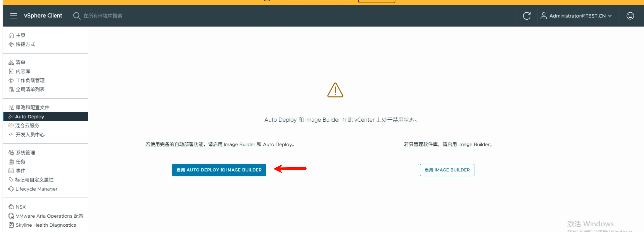Click the NSX sidebar icon
This screenshot has height=232, width=644.
pos(11,207)
